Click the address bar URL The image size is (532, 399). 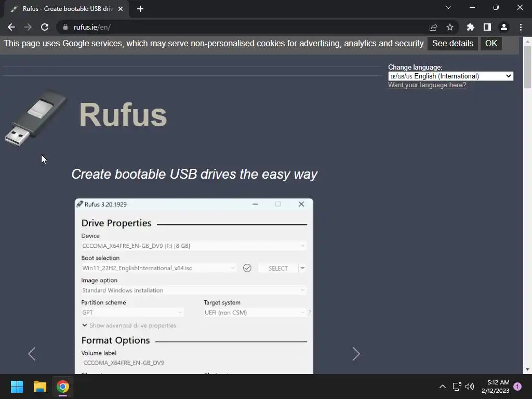(x=92, y=27)
